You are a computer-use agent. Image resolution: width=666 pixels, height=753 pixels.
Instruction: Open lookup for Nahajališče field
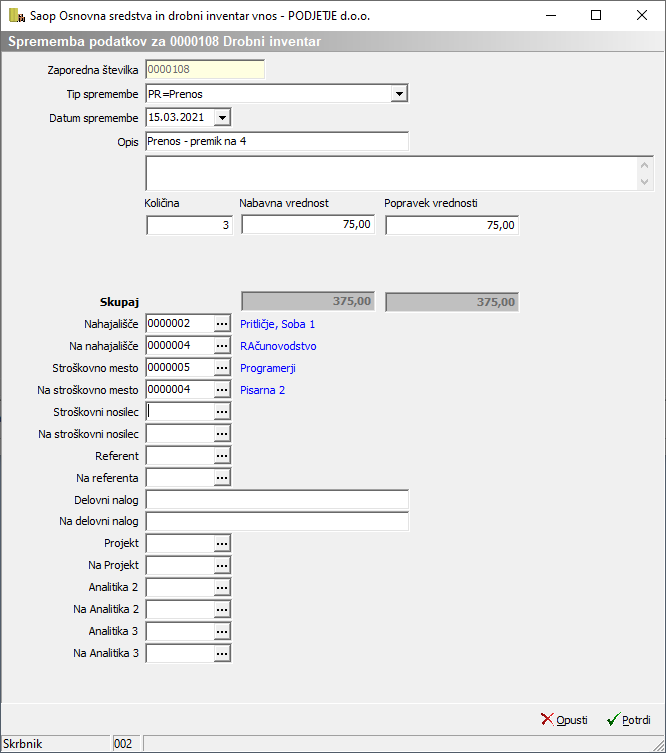222,324
